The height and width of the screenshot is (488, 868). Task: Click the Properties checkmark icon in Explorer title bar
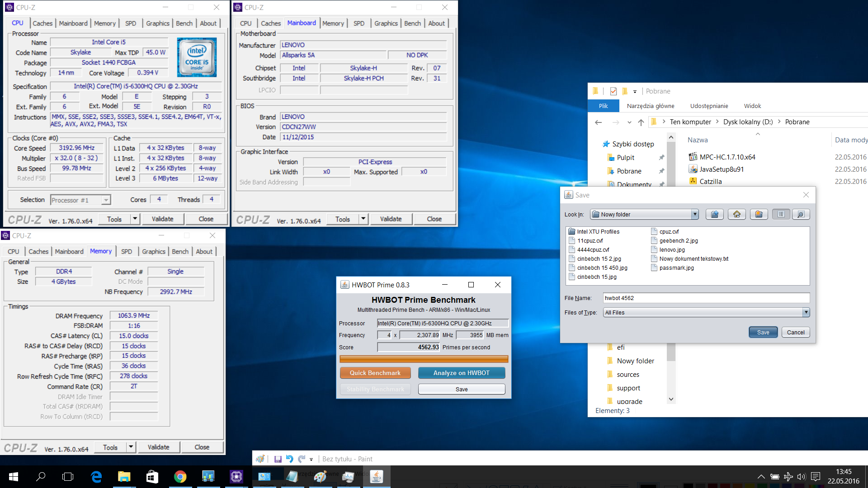tap(613, 91)
